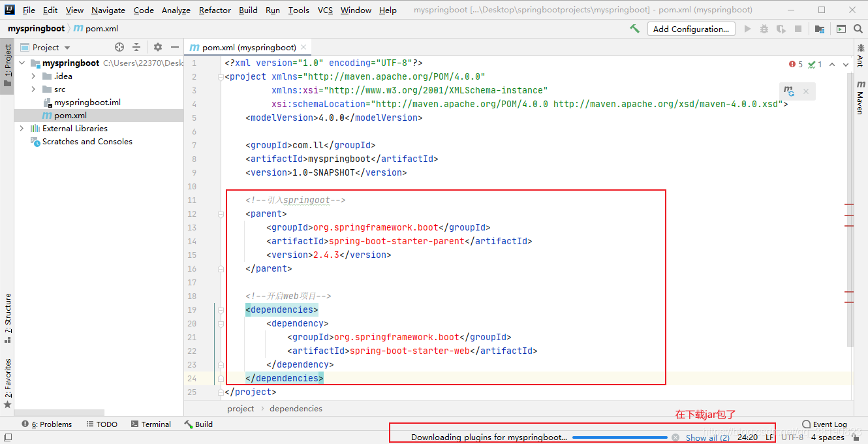
Task: Fold the parent tag in gutter
Action: point(221,214)
